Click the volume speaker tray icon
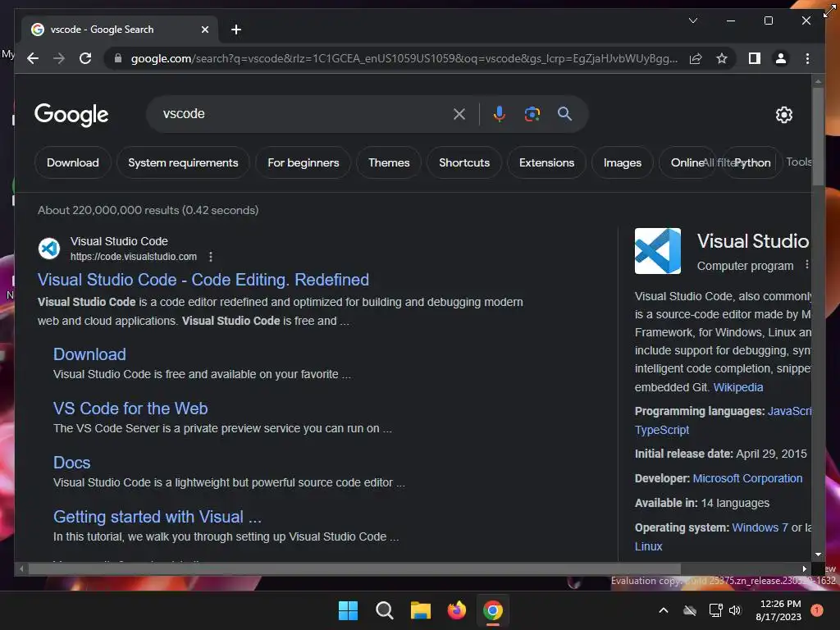Screen dimensions: 840x630 tap(735, 610)
